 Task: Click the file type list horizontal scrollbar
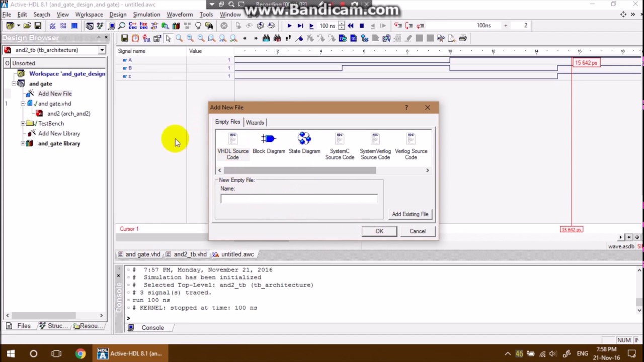click(300, 170)
